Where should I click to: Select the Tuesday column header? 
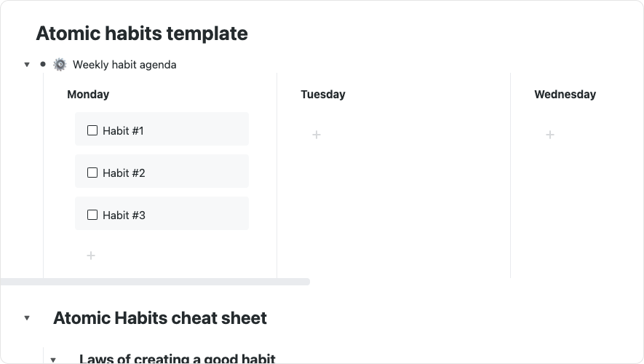[x=322, y=94]
